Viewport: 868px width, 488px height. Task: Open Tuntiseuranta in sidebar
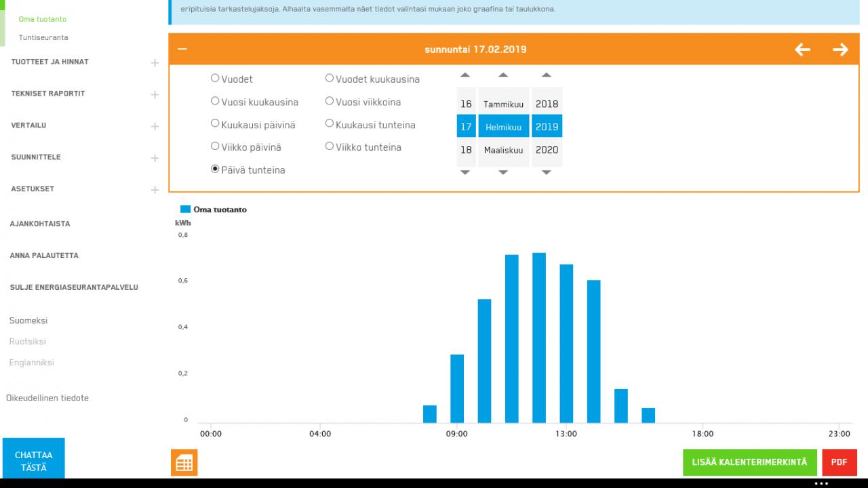coord(43,37)
